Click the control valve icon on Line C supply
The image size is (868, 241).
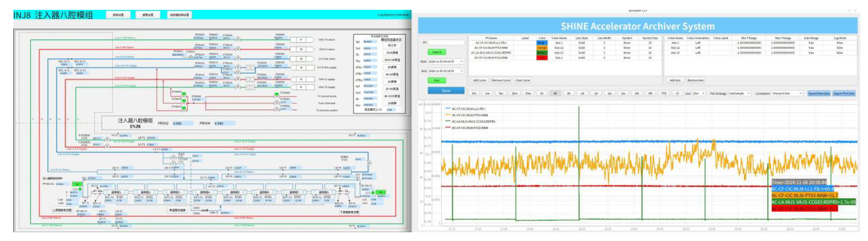tap(238, 79)
